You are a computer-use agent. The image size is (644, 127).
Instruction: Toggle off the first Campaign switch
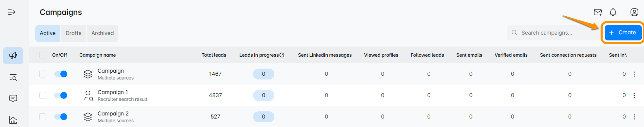pos(61,74)
